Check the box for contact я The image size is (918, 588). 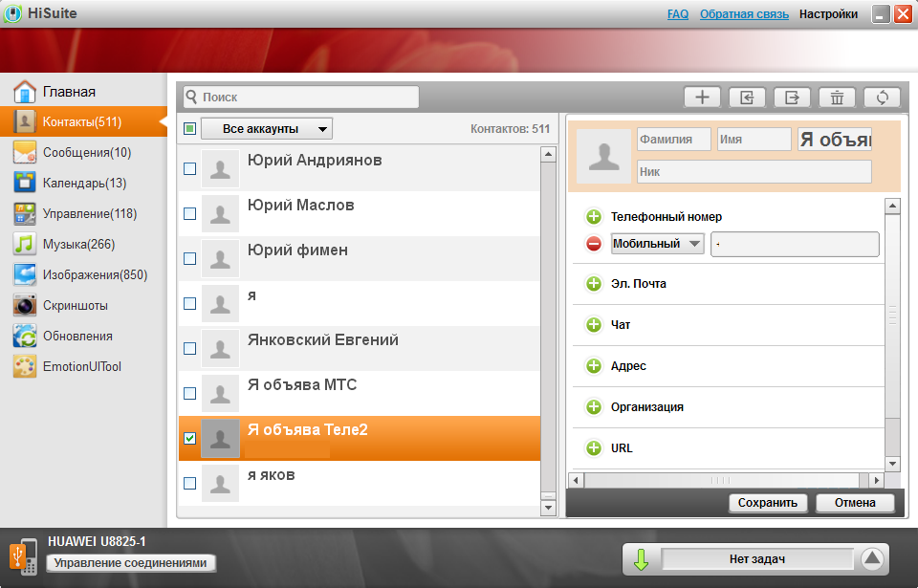point(189,303)
